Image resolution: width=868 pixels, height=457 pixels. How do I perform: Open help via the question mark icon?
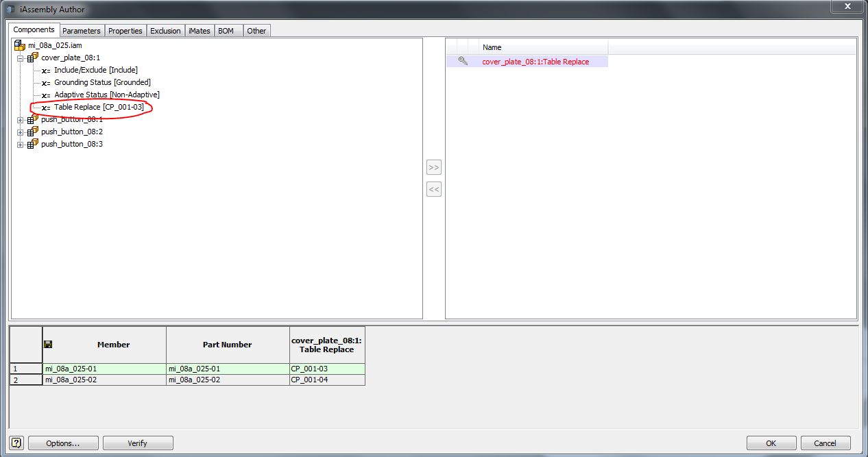pyautogui.click(x=14, y=443)
